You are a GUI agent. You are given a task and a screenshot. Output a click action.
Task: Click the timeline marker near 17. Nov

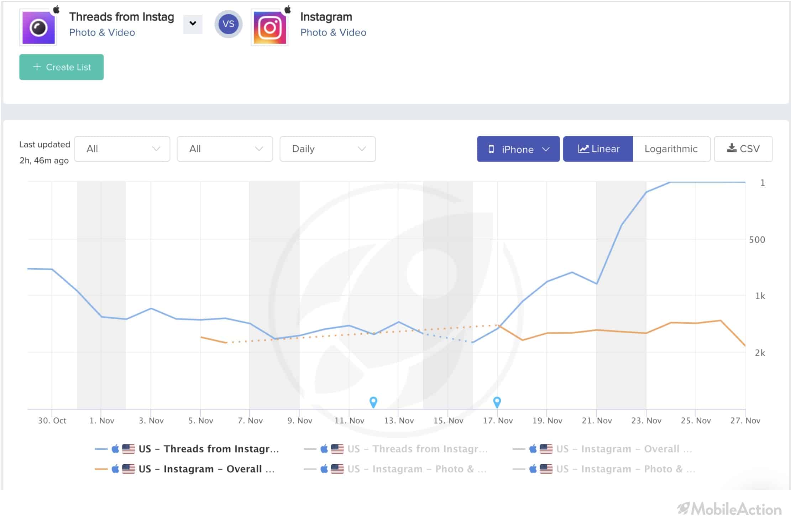tap(497, 402)
